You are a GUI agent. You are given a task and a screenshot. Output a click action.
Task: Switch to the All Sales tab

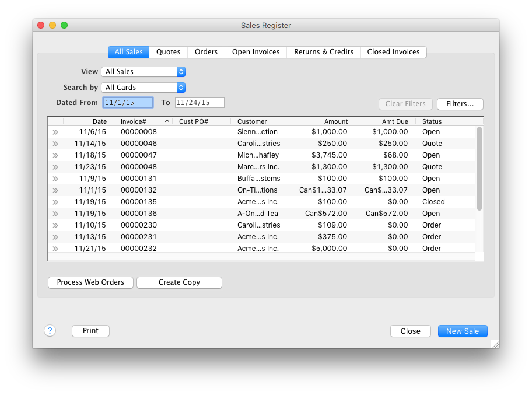point(128,52)
